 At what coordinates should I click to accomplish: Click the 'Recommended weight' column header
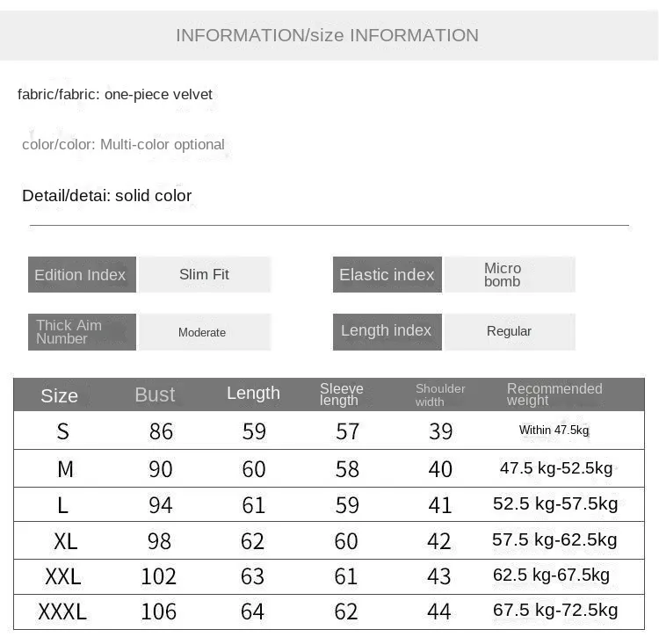pyautogui.click(x=554, y=394)
